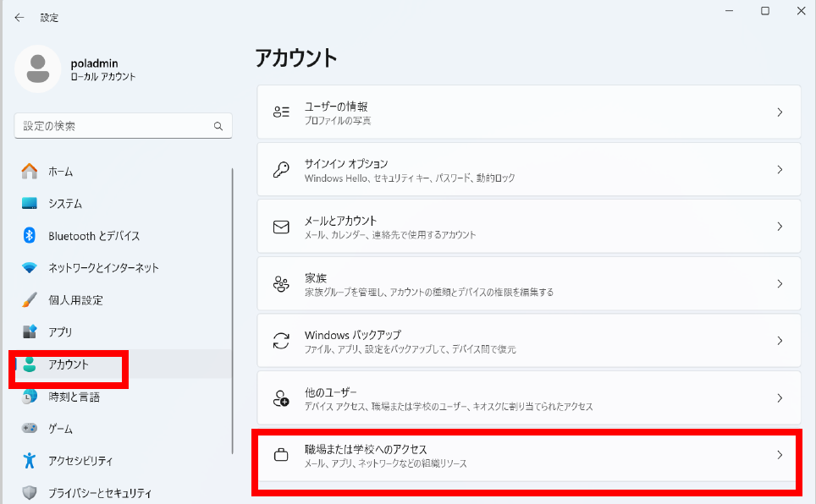Click the Bluetooth icon in sidebar
Image resolution: width=816 pixels, height=504 pixels.
pos(30,235)
